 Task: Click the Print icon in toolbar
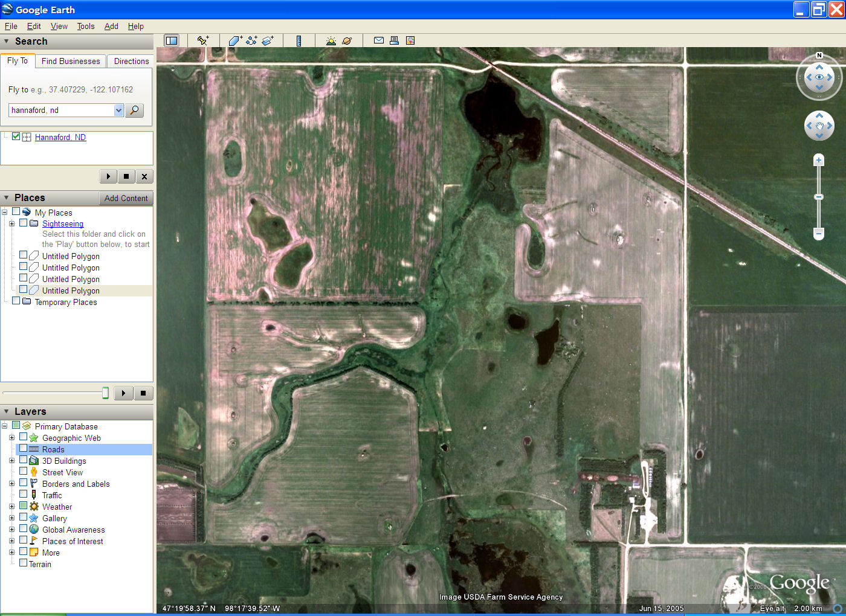[394, 40]
